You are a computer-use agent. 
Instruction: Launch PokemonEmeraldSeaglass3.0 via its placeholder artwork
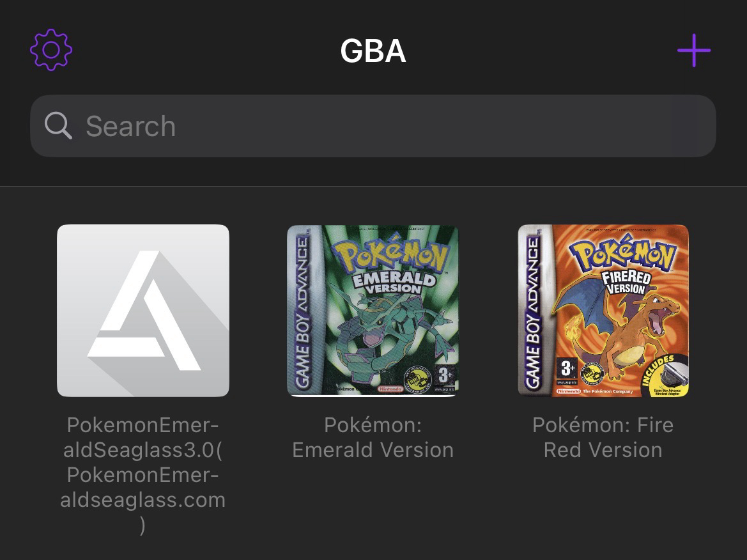click(x=143, y=311)
